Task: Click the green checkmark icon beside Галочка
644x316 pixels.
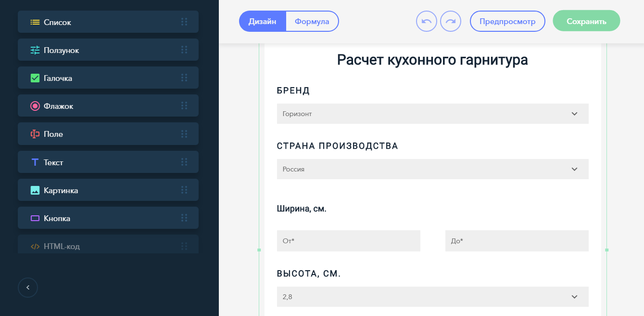Action: 35,78
